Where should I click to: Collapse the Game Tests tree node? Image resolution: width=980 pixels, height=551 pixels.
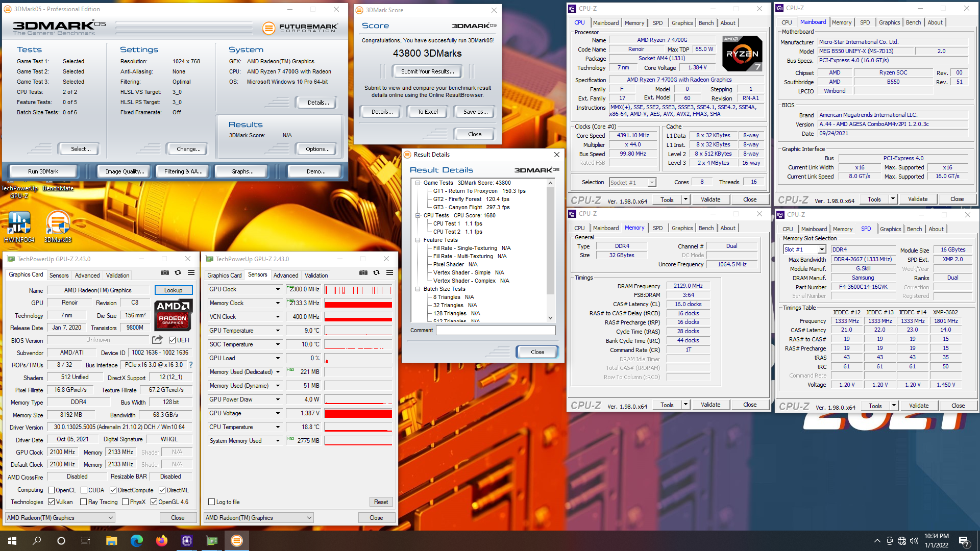pyautogui.click(x=418, y=183)
